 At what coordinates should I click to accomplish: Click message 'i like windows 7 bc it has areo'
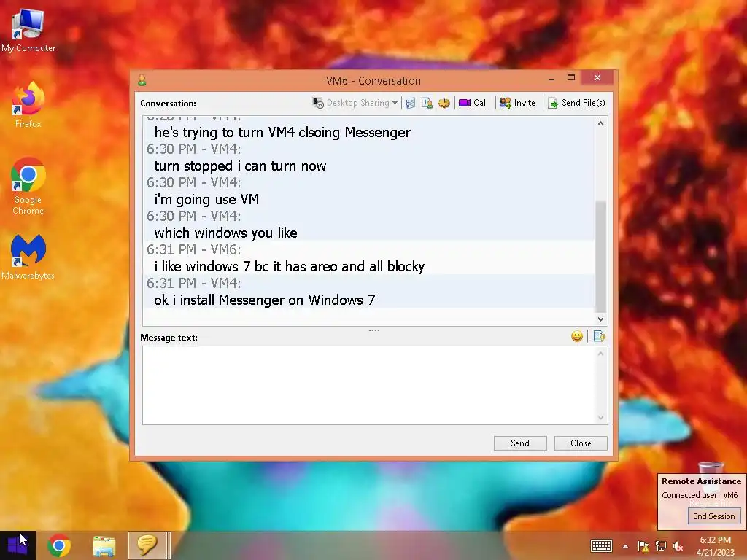(x=289, y=266)
